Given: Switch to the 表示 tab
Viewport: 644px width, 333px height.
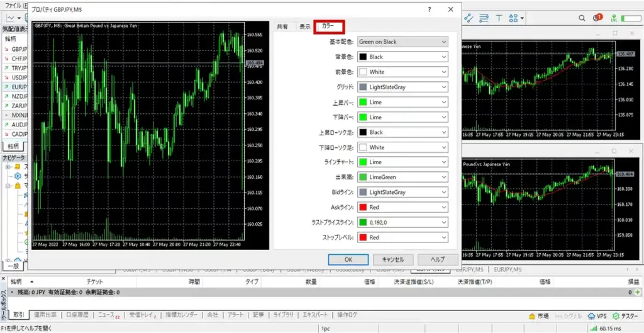Looking at the screenshot, I should pos(304,27).
